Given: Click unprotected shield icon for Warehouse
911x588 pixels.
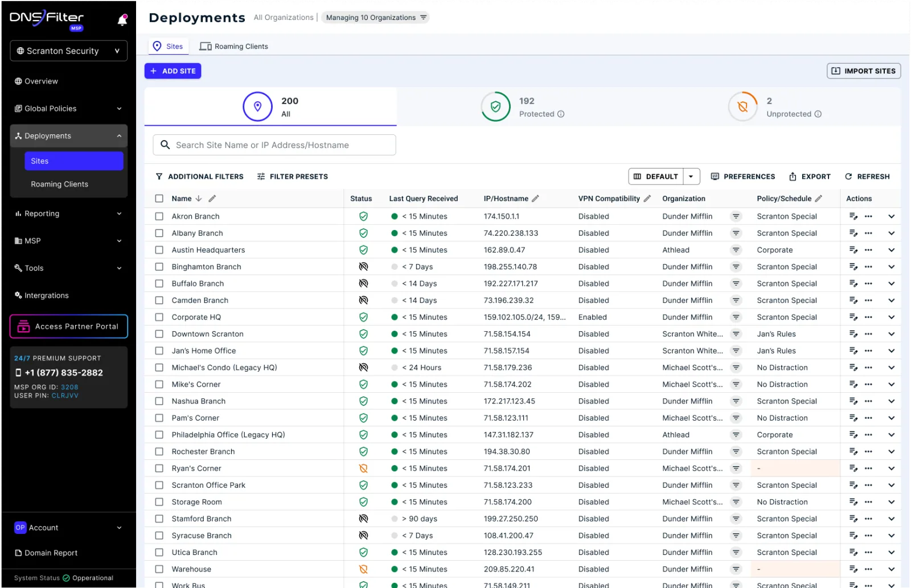Looking at the screenshot, I should (x=363, y=569).
